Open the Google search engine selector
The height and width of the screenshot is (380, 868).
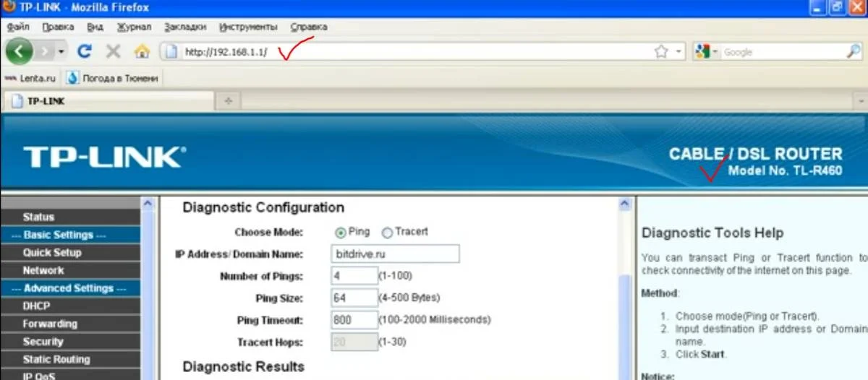706,51
